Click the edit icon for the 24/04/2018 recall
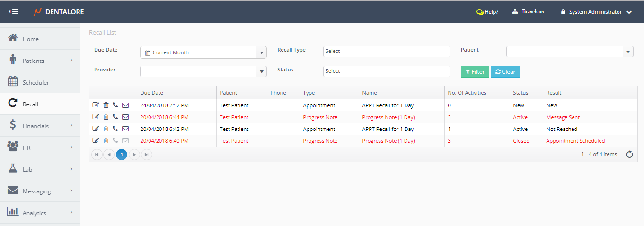This screenshot has height=226, width=644. (96, 105)
